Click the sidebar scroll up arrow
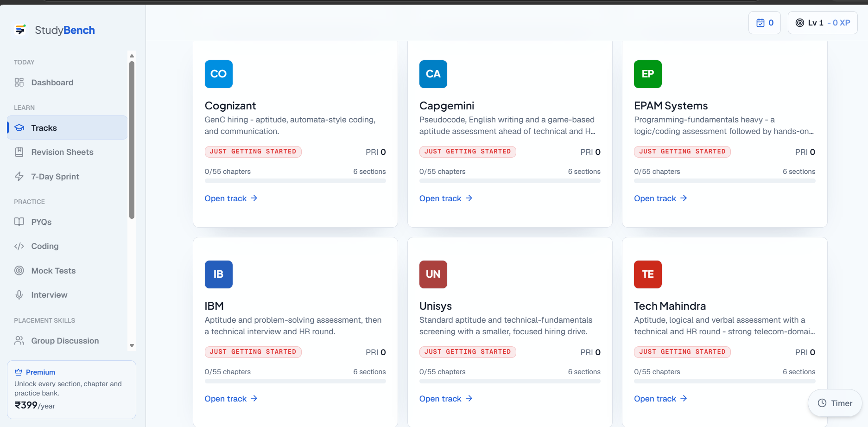Screen dimensions: 868x427 click(x=132, y=56)
